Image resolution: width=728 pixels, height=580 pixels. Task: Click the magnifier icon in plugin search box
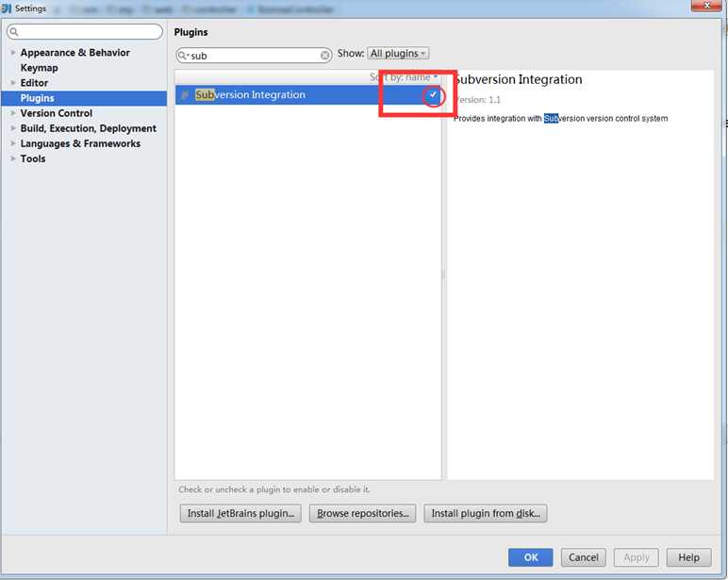pyautogui.click(x=182, y=56)
